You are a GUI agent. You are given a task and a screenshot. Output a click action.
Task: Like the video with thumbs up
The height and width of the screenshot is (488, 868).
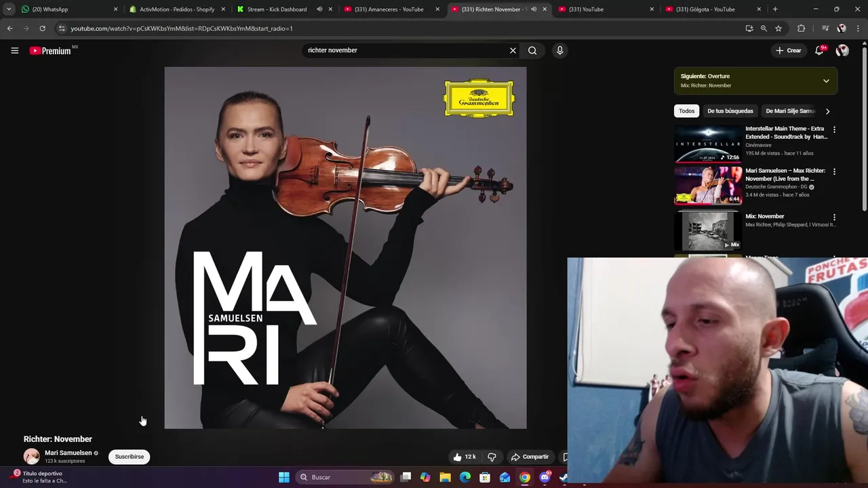click(465, 457)
